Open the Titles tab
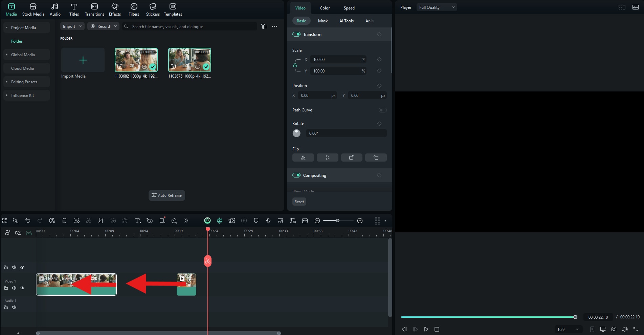Image resolution: width=644 pixels, height=335 pixels. coord(74,9)
